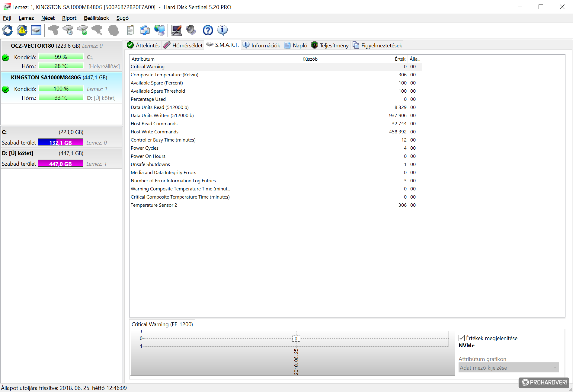The height and width of the screenshot is (392, 573).
Task: Switch to the Áttekintés tab
Action: coord(143,45)
